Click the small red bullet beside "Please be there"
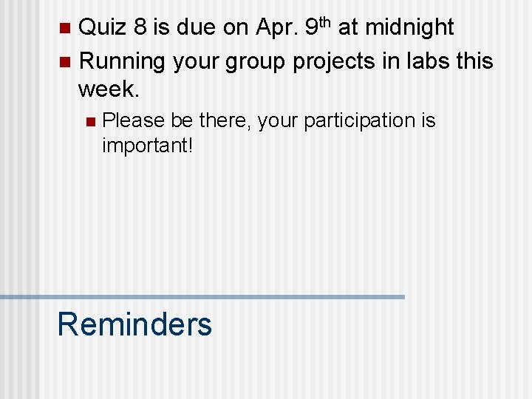 click(91, 122)
